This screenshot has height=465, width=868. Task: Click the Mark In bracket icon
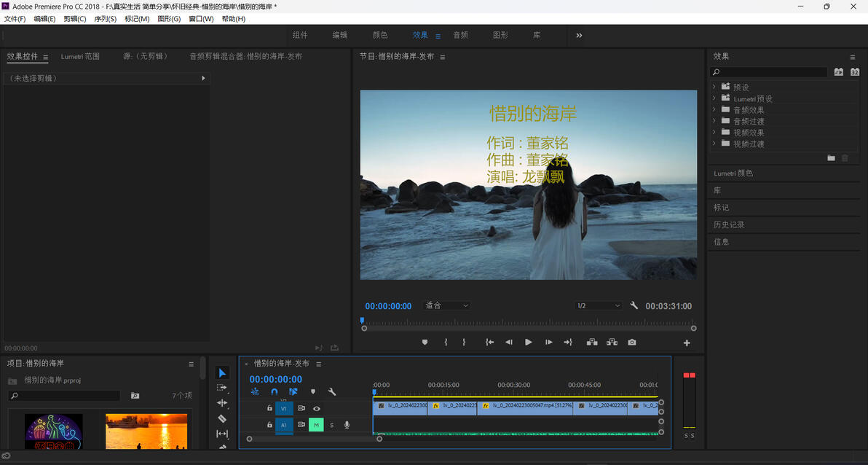pyautogui.click(x=446, y=342)
